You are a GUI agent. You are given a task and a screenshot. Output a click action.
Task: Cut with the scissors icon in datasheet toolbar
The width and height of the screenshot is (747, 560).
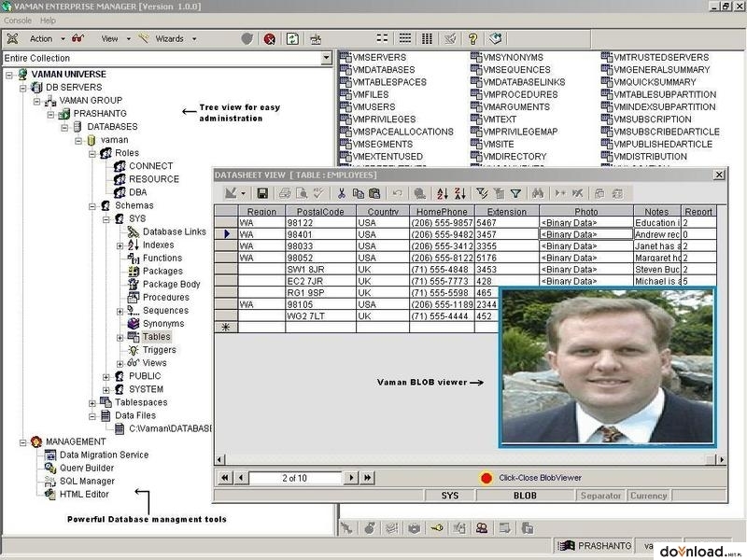click(x=341, y=193)
